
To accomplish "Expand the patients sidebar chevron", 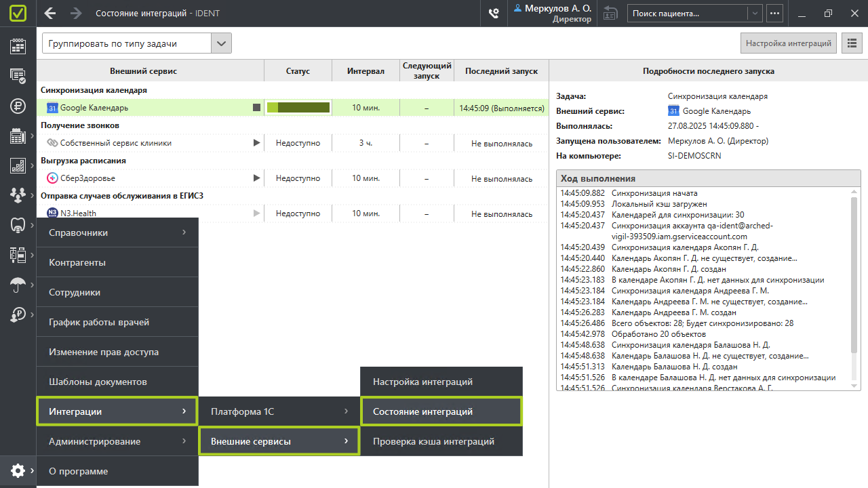I will tap(32, 195).
